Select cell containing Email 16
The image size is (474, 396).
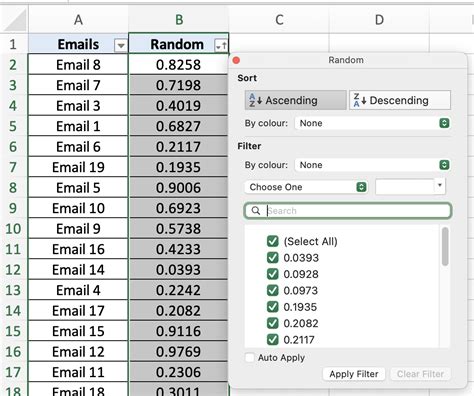tap(78, 249)
